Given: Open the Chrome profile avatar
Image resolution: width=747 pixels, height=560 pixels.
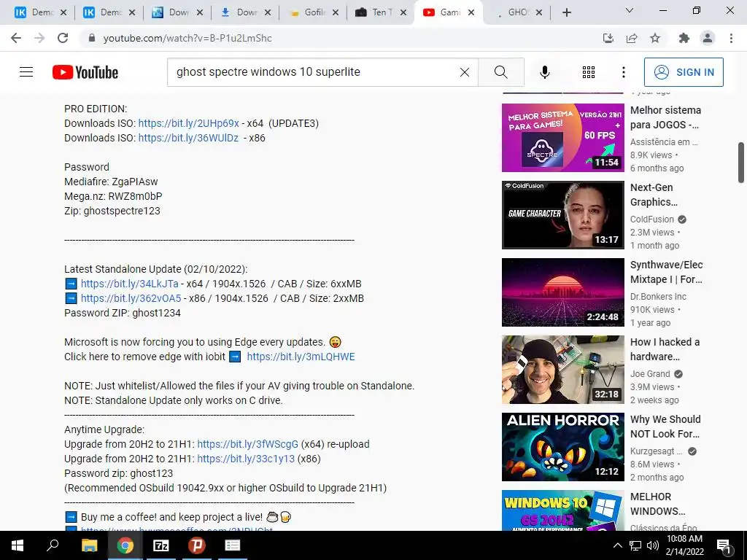Looking at the screenshot, I should pos(708,38).
